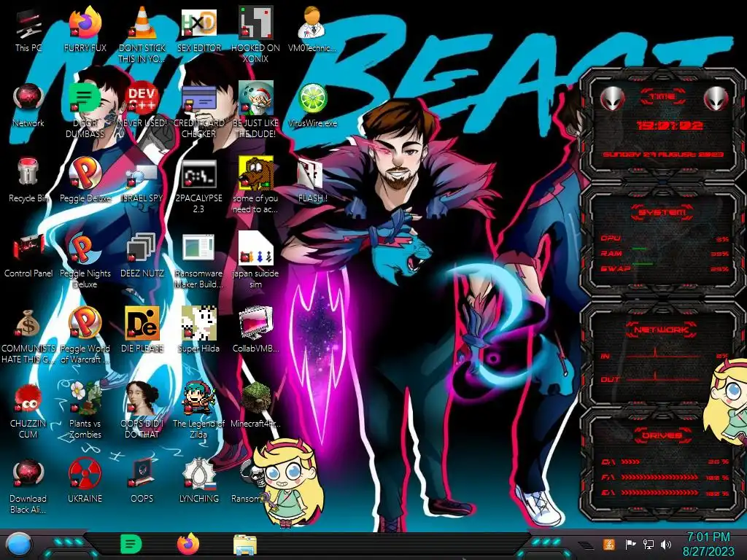Viewport: 747px width, 560px height.
Task: Click the F:\ drive usage bar
Action: (x=665, y=477)
